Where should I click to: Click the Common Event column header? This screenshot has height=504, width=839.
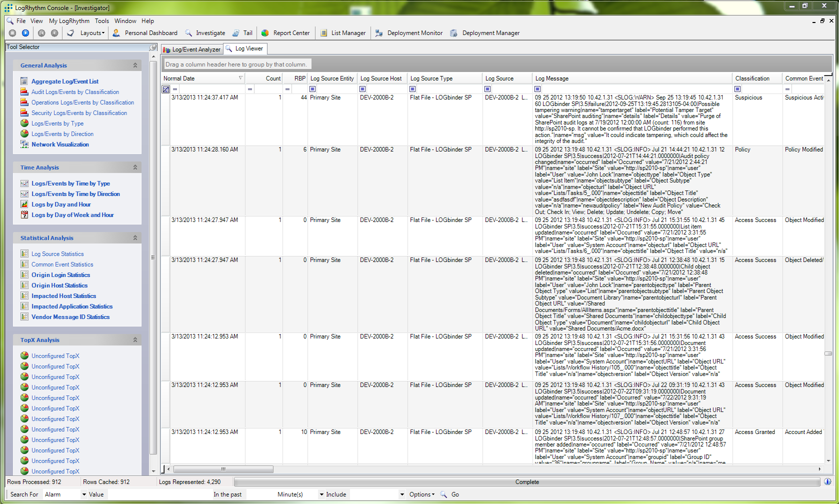coord(803,78)
